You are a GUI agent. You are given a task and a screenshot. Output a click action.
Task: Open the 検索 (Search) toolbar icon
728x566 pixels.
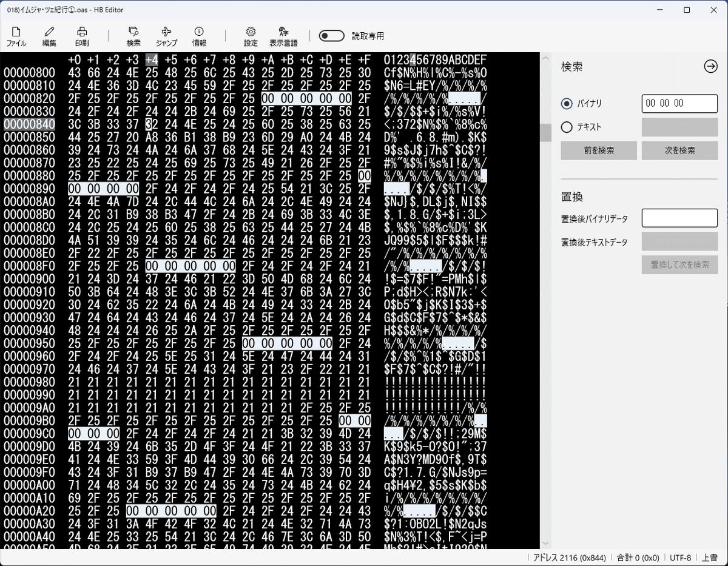coord(133,36)
